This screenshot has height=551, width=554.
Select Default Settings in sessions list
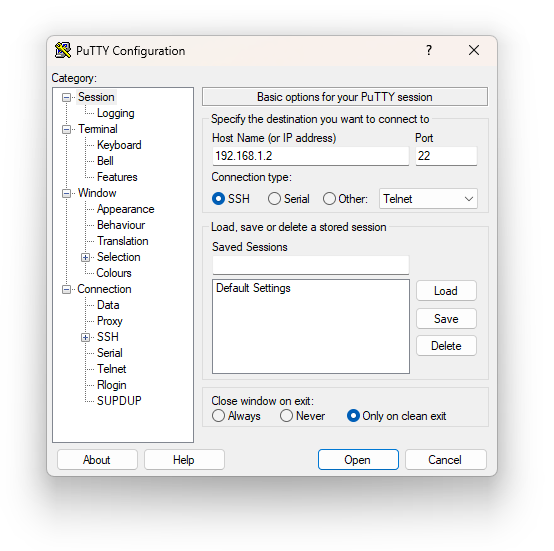click(311, 288)
